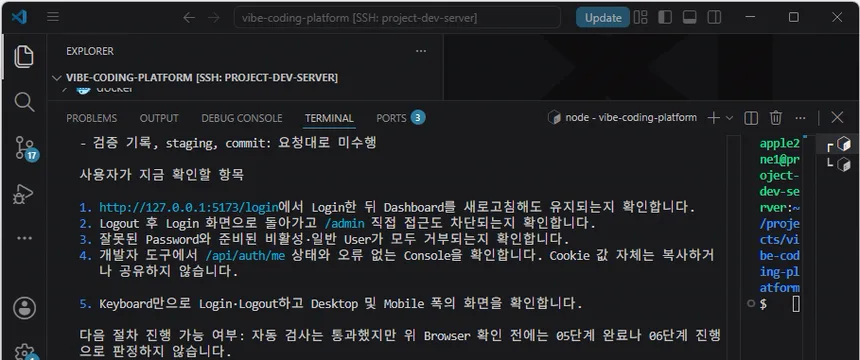Image resolution: width=860 pixels, height=360 pixels.
Task: Open the launch profile dropdown arrow
Action: tap(729, 117)
